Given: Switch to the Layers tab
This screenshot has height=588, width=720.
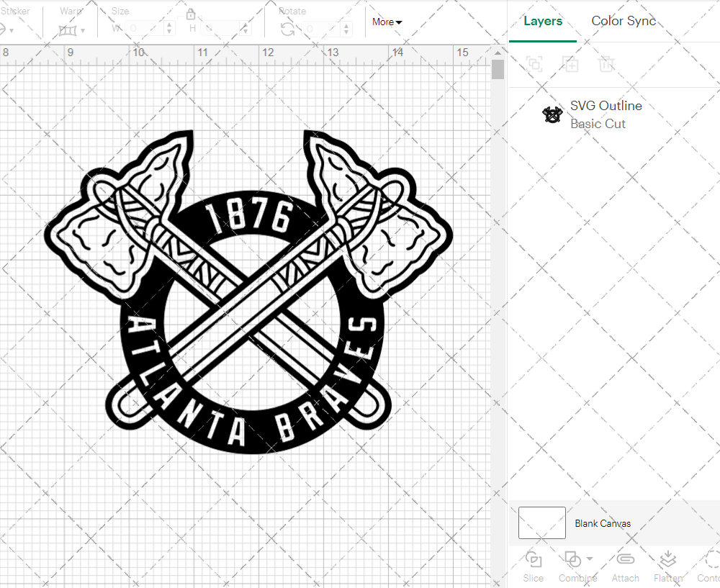Looking at the screenshot, I should pos(543,21).
